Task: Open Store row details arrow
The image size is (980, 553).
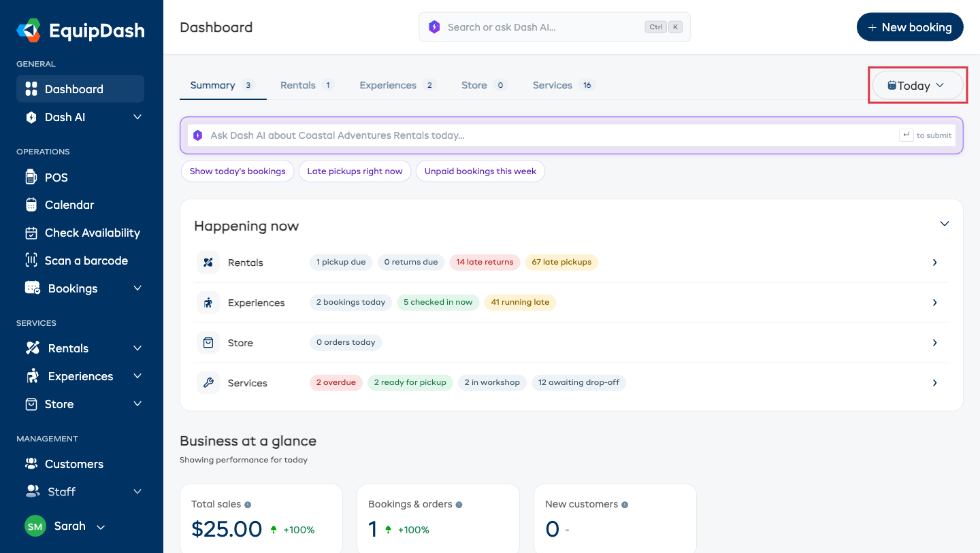Action: [935, 343]
